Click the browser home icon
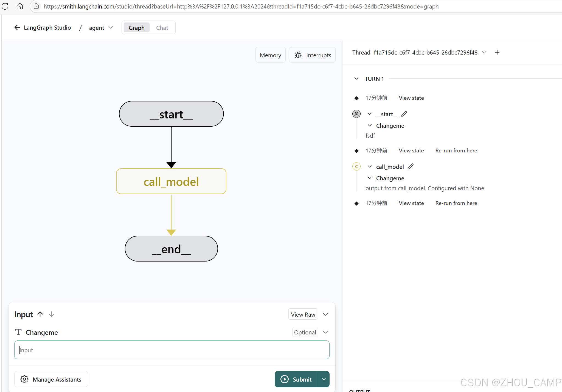The image size is (562, 392). click(x=19, y=6)
